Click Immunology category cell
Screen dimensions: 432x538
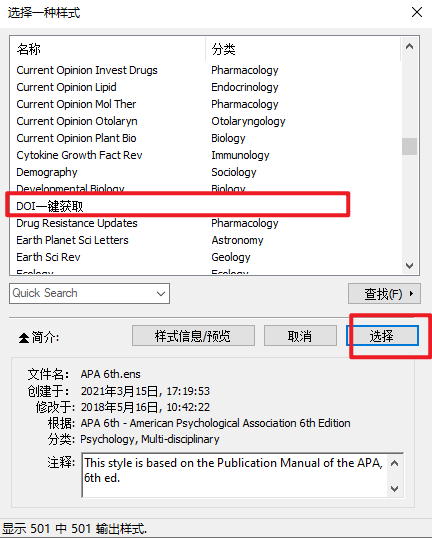(x=240, y=155)
